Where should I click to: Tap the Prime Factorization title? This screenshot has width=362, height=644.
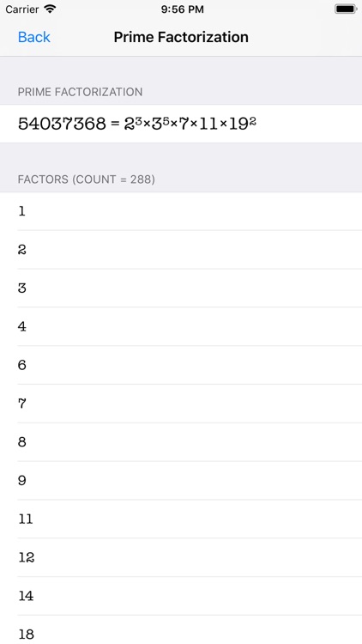pos(181,37)
